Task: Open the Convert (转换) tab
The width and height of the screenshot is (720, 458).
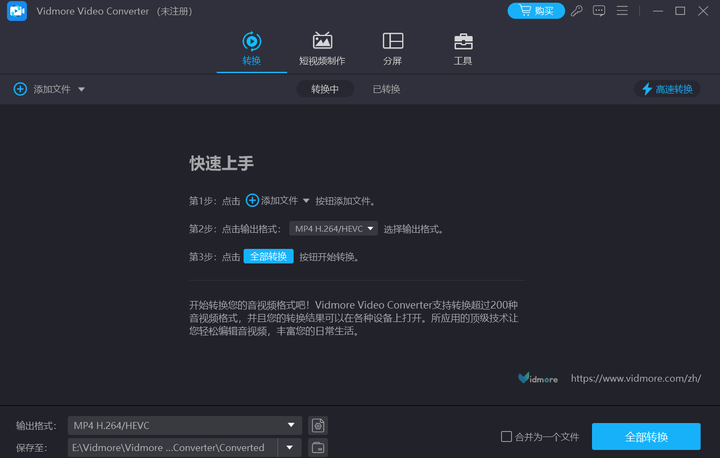Action: [x=252, y=49]
